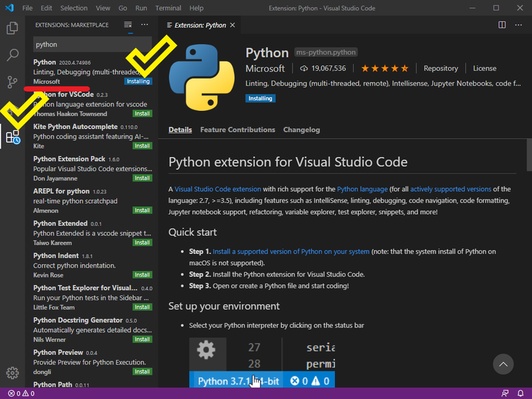Viewport: 532px width, 399px height.
Task: Install Python Docstring Generator extension
Action: coord(142,339)
